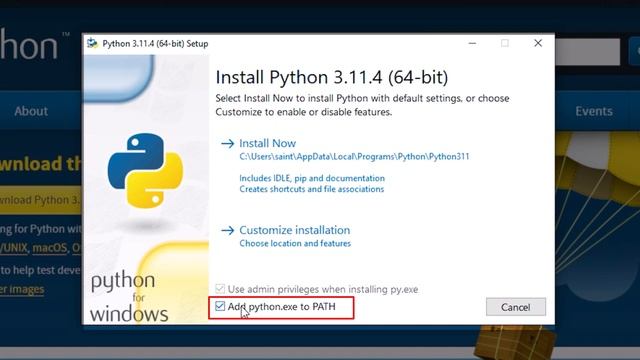Minimize the Python Setup window

(472, 43)
